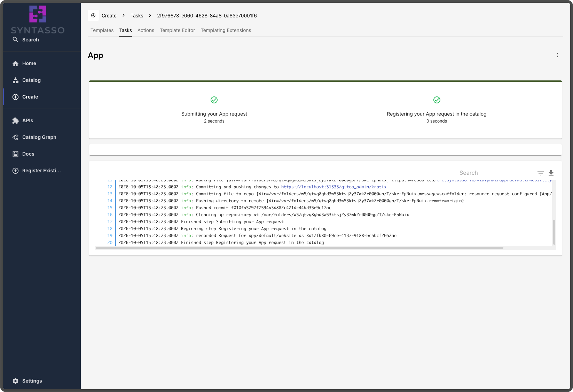Open the localhost gitea_admin/kratix link
Viewport: 573px width, 392px height.
point(334,187)
